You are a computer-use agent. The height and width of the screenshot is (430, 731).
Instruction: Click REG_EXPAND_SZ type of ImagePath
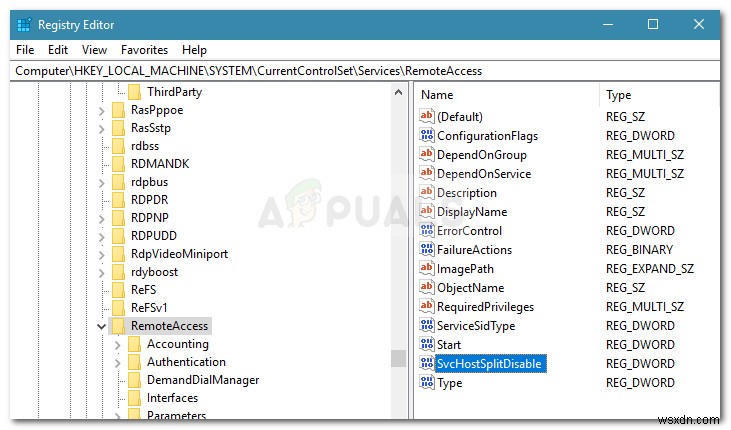coord(649,269)
